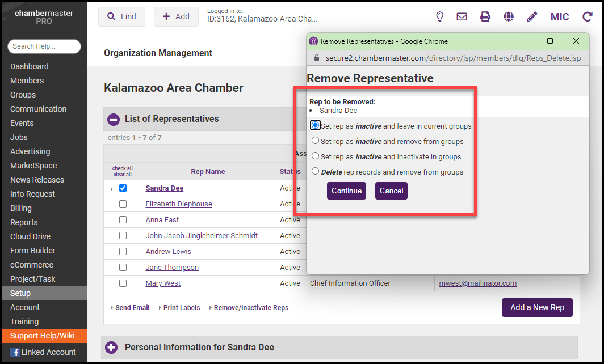Collapse the List of Representatives section
The image size is (604, 364).
114,119
